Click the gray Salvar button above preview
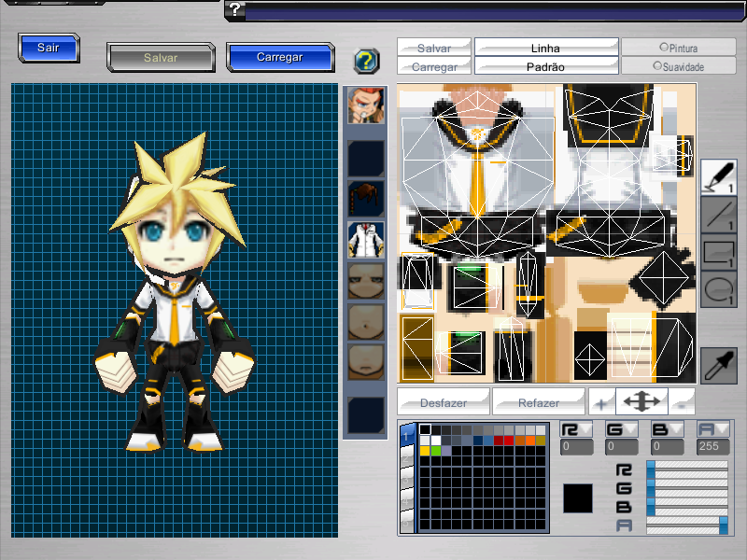The height and width of the screenshot is (560, 747). click(x=161, y=58)
